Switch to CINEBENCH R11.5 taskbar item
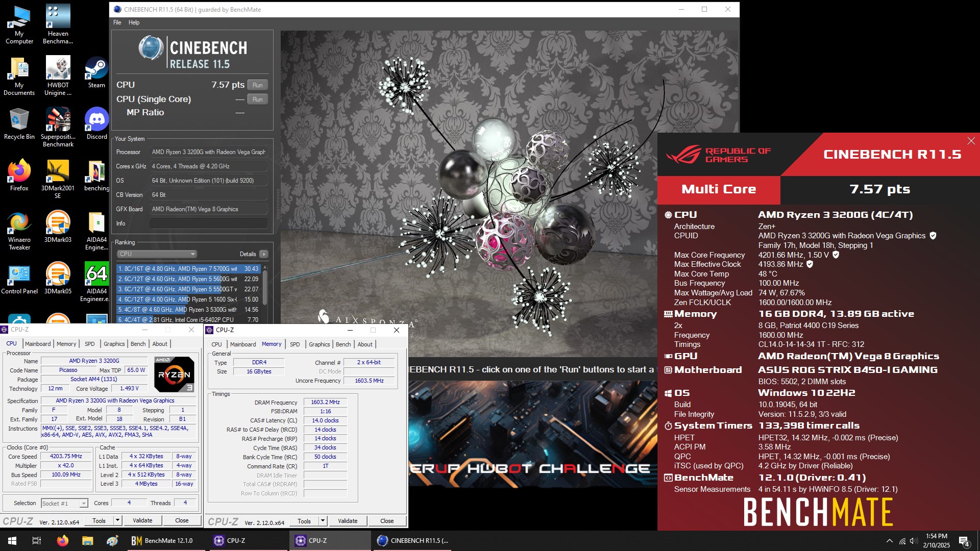The width and height of the screenshot is (980, 551). (413, 541)
